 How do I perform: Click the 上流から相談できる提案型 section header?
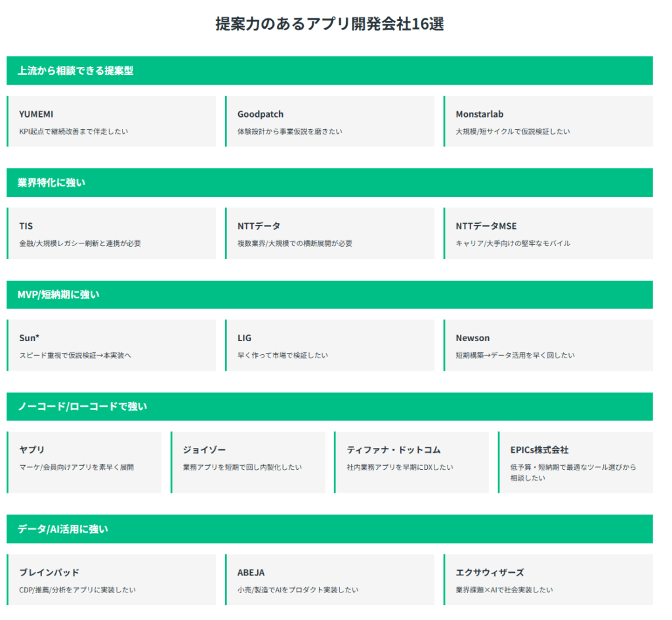coord(329,71)
